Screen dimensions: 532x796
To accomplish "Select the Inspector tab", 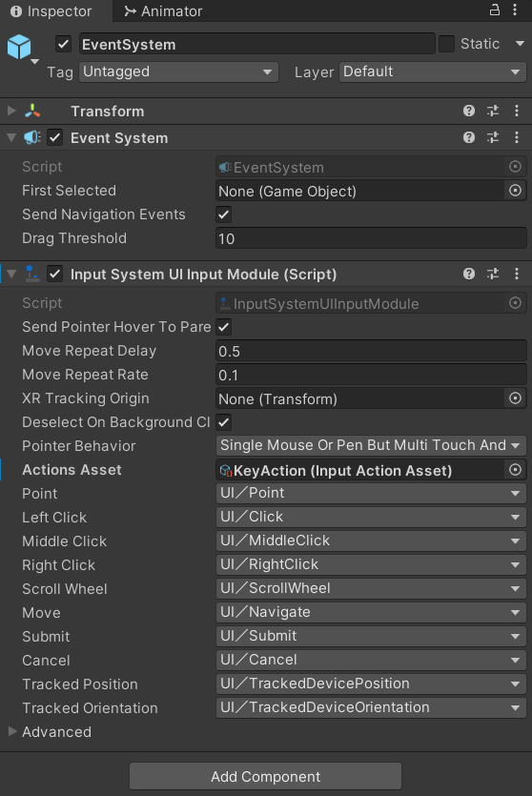I will (51, 10).
